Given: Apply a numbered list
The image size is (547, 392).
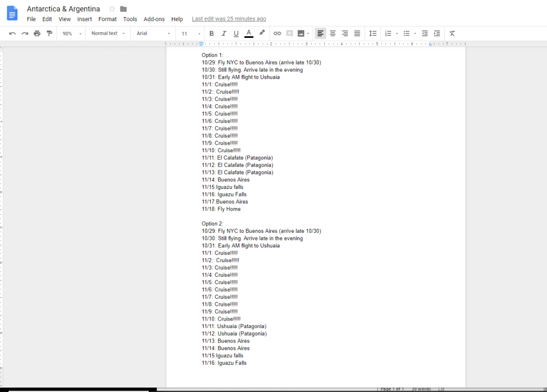Looking at the screenshot, I should (x=388, y=33).
